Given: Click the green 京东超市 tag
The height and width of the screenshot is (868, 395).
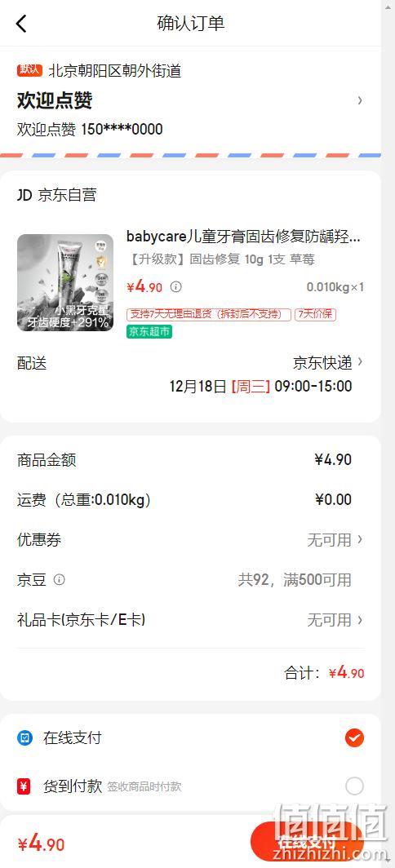Looking at the screenshot, I should tap(149, 331).
